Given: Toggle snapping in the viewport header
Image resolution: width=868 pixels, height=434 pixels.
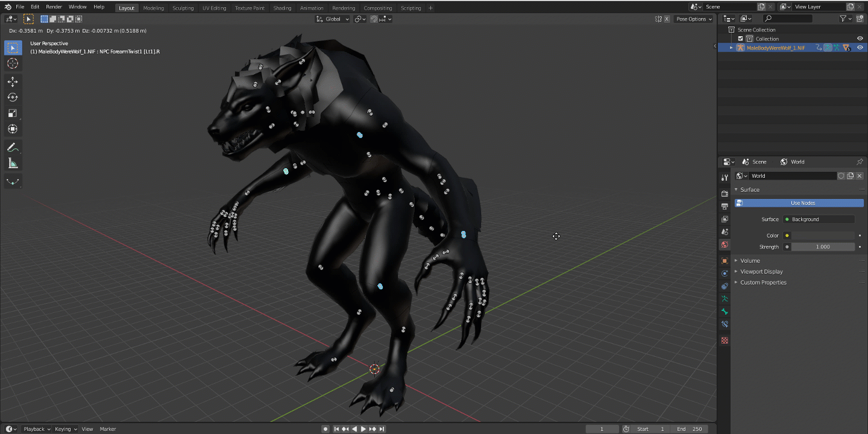Looking at the screenshot, I should tap(374, 19).
